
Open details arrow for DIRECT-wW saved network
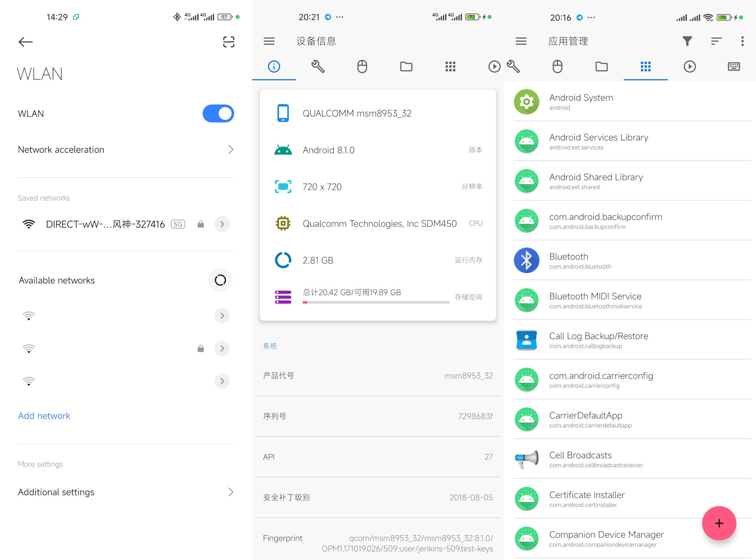(222, 224)
